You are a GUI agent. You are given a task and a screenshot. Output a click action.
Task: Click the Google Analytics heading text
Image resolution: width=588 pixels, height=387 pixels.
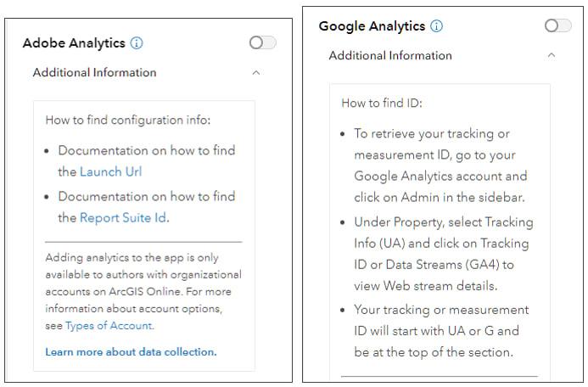[x=372, y=26]
